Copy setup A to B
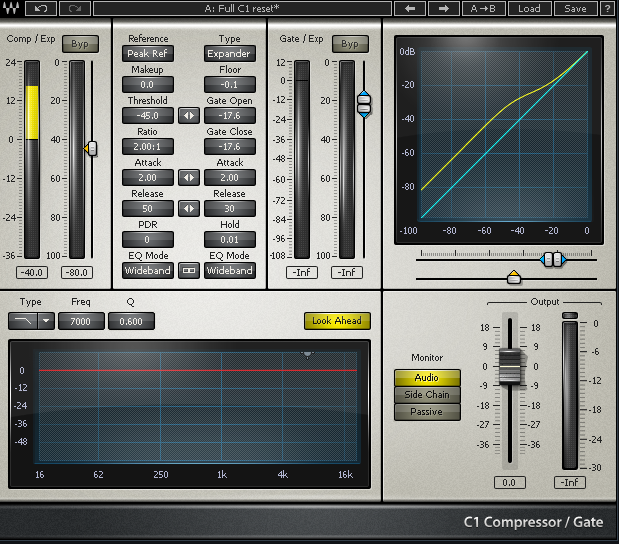The image size is (619, 544). (483, 8)
